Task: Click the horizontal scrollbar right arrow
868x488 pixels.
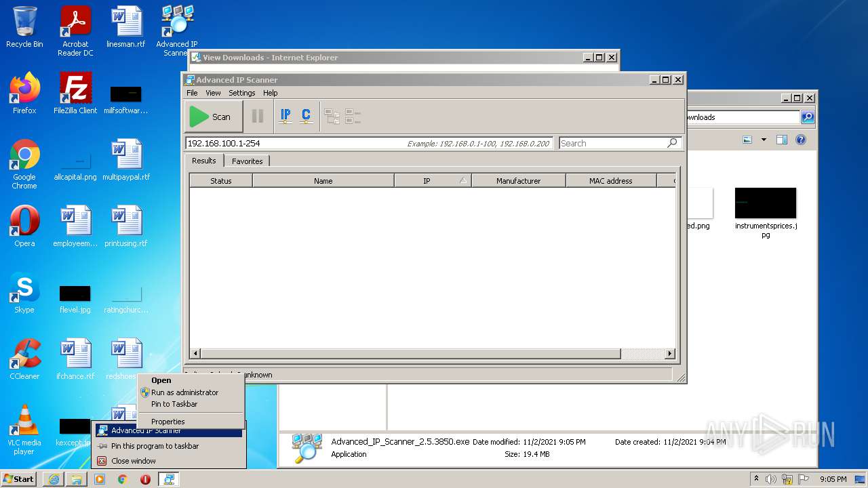Action: 670,354
